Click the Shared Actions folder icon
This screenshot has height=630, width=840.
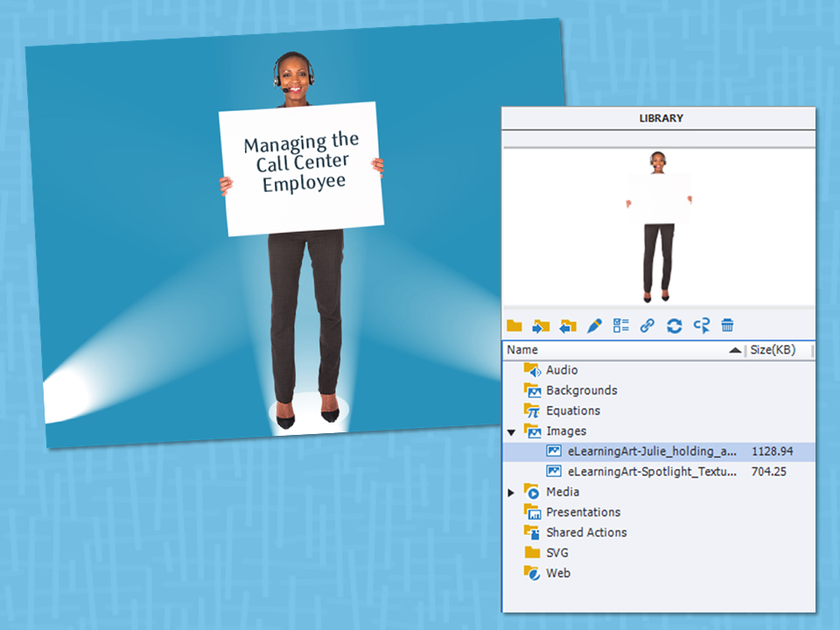pos(532,533)
